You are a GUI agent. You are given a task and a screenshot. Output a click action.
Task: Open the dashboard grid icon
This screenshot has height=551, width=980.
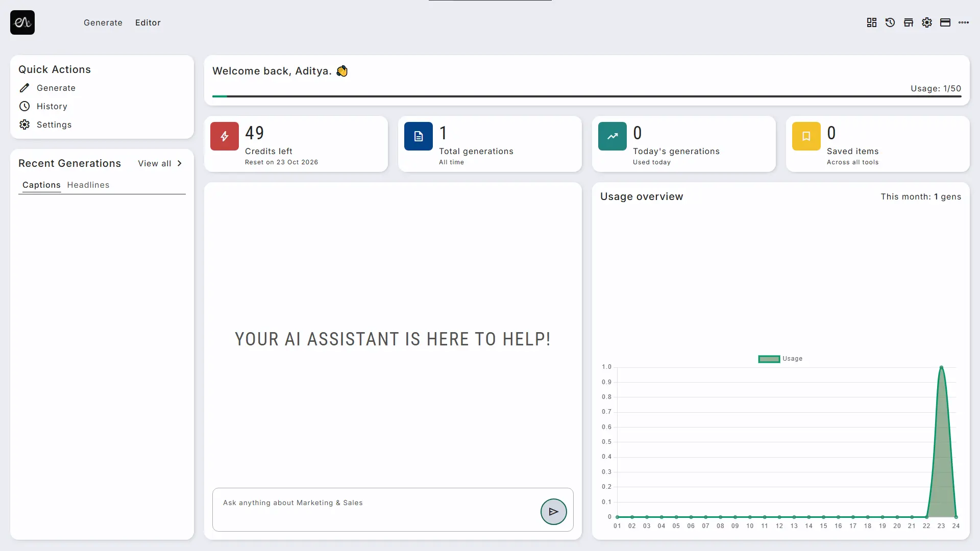[x=872, y=22]
